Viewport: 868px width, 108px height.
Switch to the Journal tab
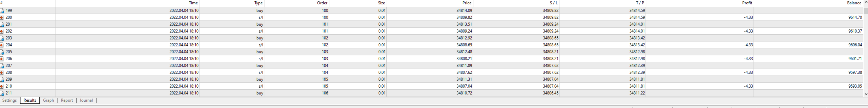(86, 100)
